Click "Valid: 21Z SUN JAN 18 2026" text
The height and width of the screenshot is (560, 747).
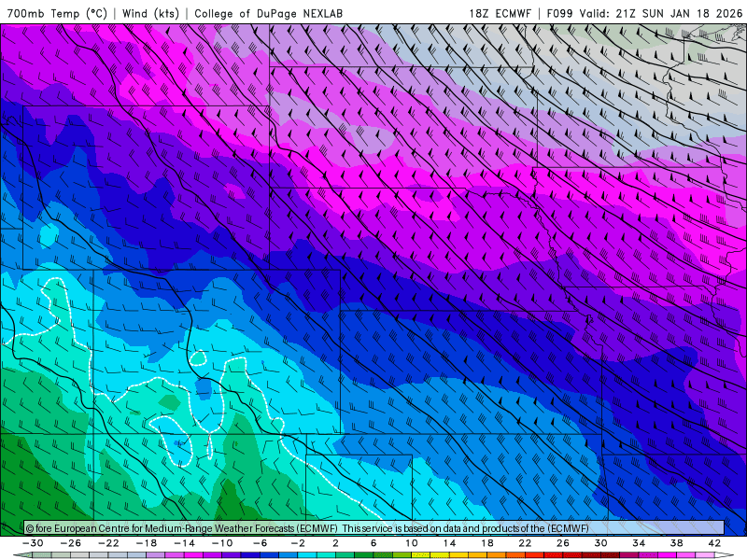coord(661,13)
